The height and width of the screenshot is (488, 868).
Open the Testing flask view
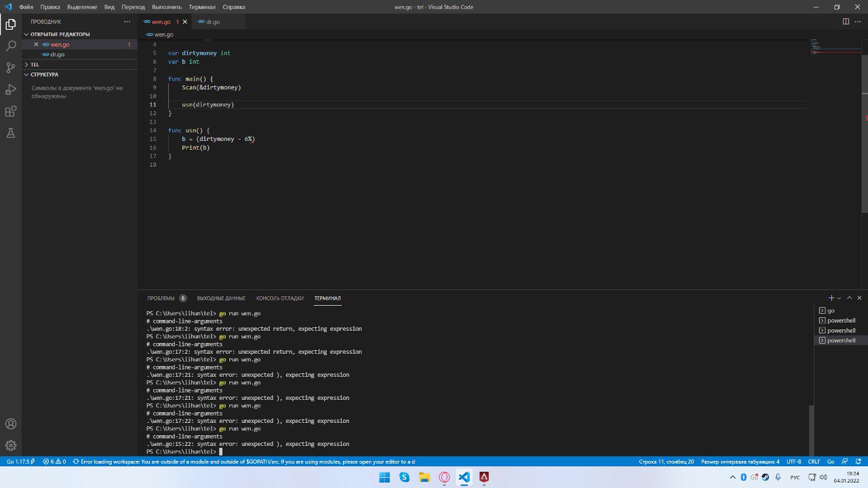pos(11,133)
